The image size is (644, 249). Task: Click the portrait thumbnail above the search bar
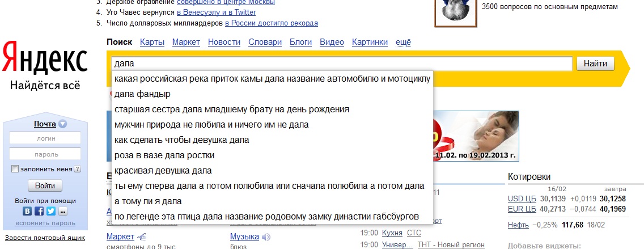pyautogui.click(x=456, y=12)
